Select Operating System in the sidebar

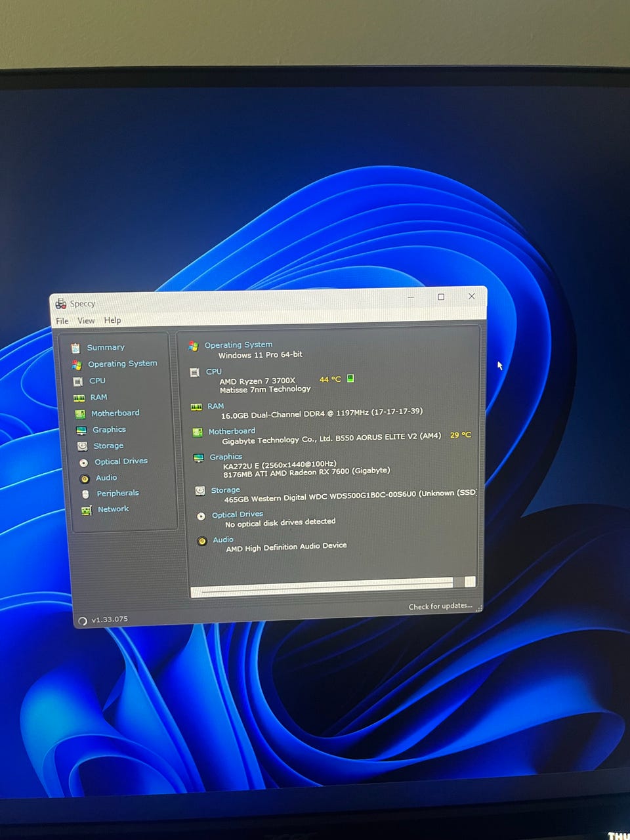point(123,364)
